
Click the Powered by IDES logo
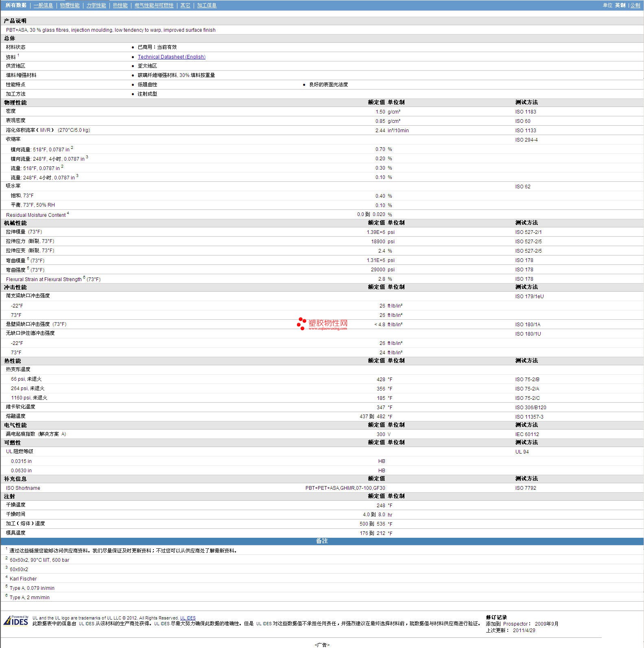[x=16, y=620]
